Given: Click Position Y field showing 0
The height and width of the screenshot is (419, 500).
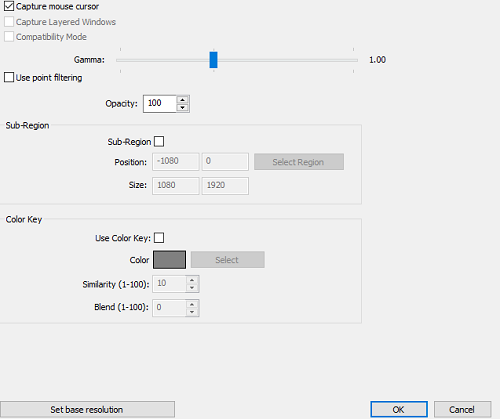Looking at the screenshot, I should click(225, 161).
